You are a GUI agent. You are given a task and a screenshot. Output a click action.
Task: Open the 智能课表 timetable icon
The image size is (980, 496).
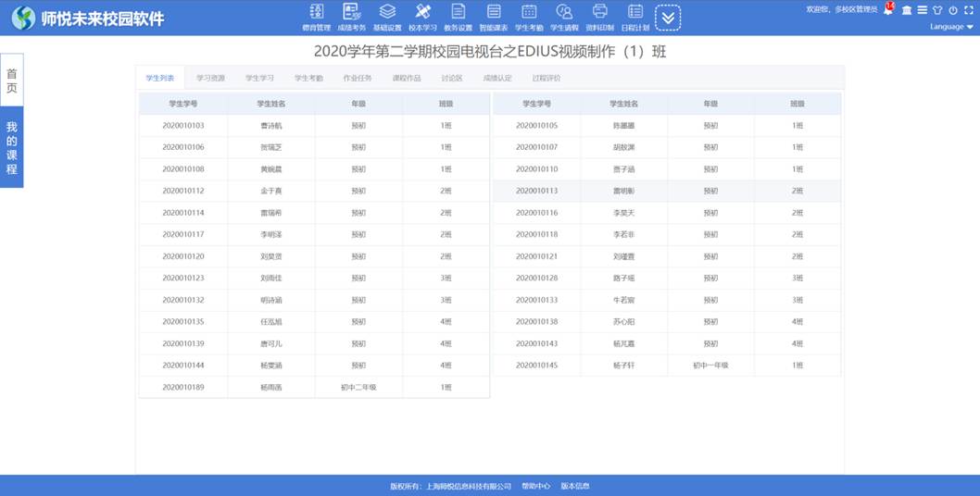(x=494, y=13)
